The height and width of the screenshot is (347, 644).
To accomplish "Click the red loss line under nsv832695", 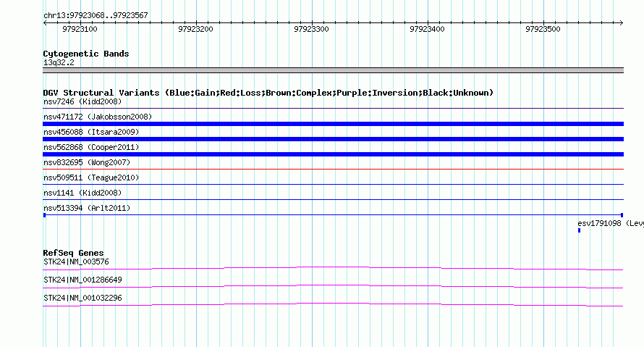I will pos(333,169).
